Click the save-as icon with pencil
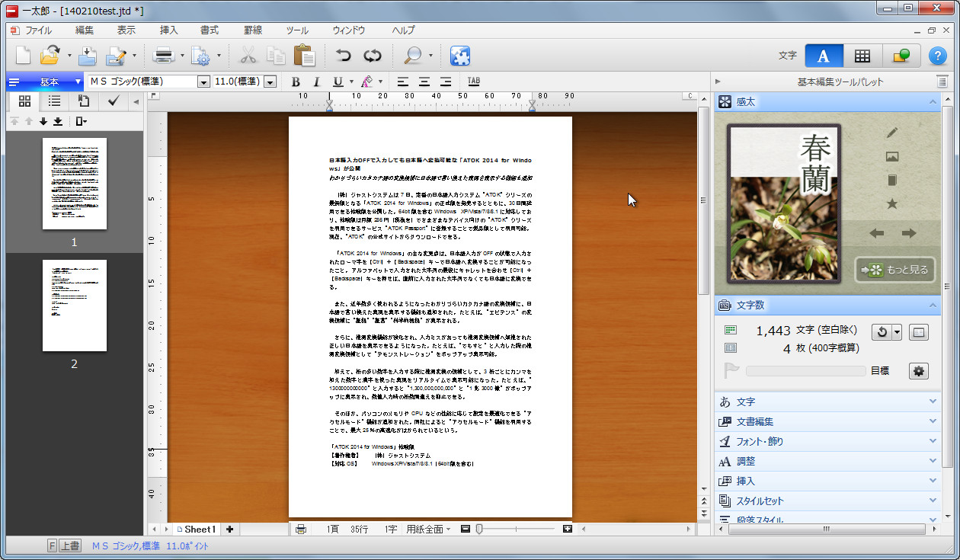Screen dimensions: 960x560 (117, 56)
